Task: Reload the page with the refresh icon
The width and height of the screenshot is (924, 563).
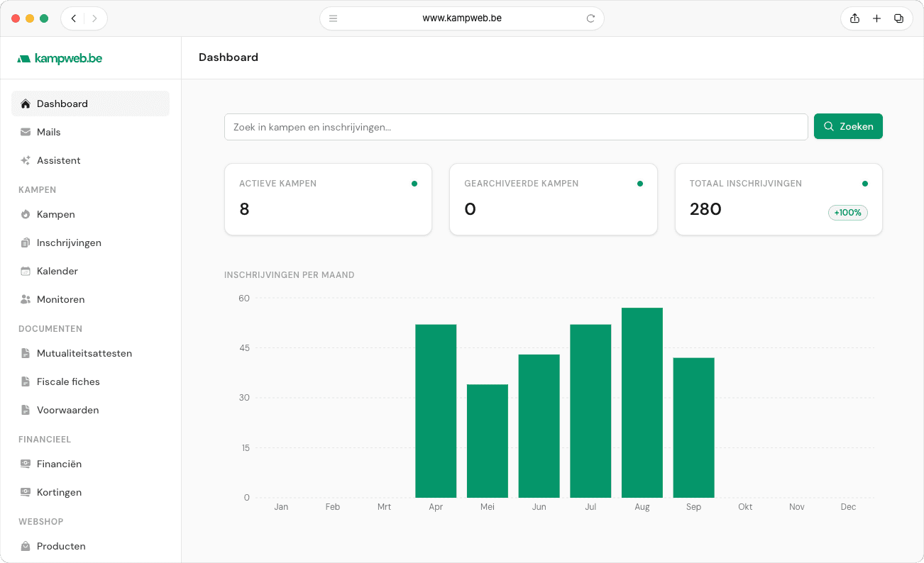Action: tap(590, 18)
